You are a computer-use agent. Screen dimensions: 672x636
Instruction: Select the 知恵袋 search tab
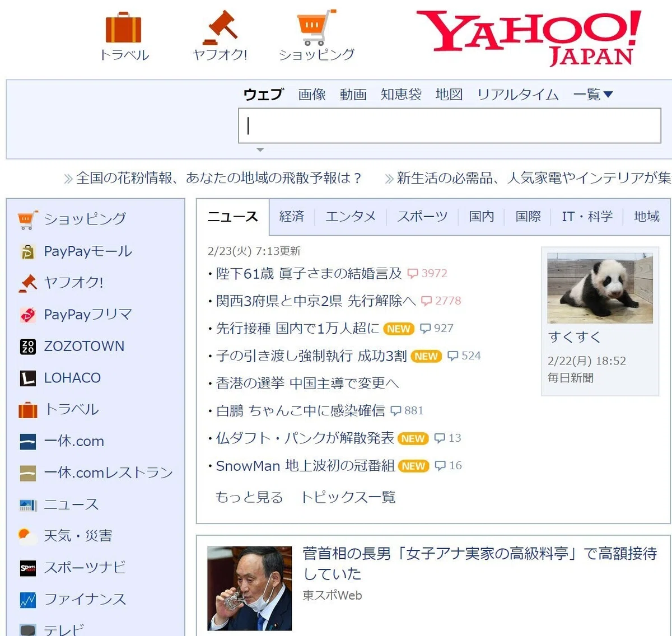401,95
